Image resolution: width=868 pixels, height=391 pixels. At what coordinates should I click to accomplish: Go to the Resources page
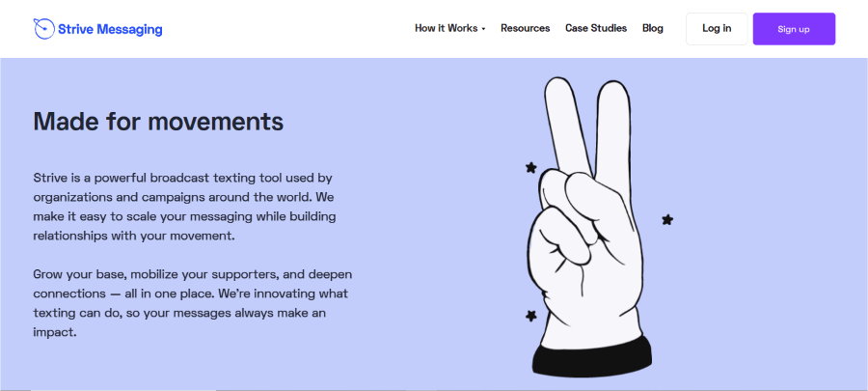click(x=526, y=28)
